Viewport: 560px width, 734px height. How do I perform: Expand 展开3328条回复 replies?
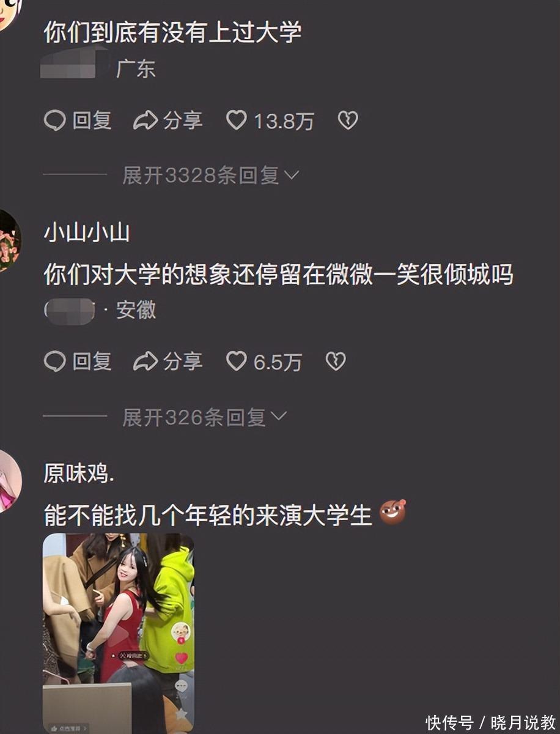pos(210,176)
